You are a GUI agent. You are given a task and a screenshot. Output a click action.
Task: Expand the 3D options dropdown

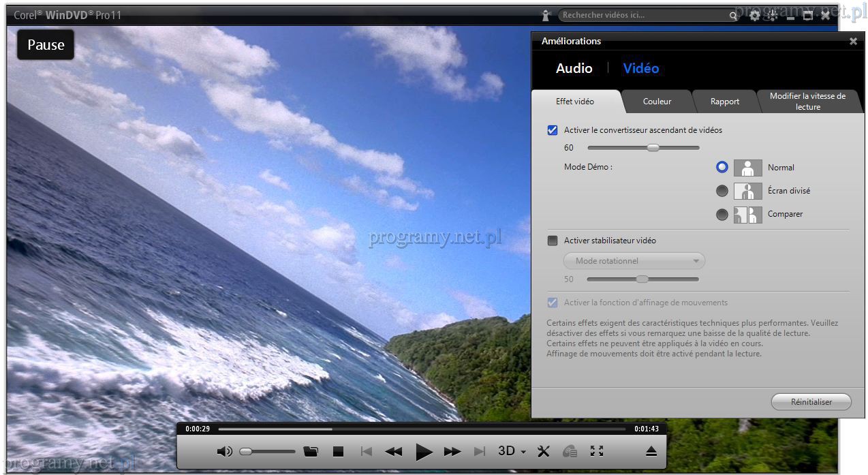click(x=512, y=451)
